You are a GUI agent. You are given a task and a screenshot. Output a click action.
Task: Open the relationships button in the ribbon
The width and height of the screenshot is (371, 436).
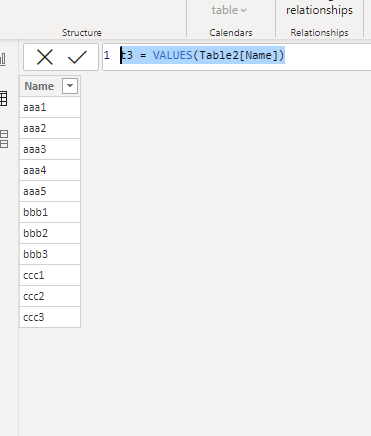(x=319, y=10)
